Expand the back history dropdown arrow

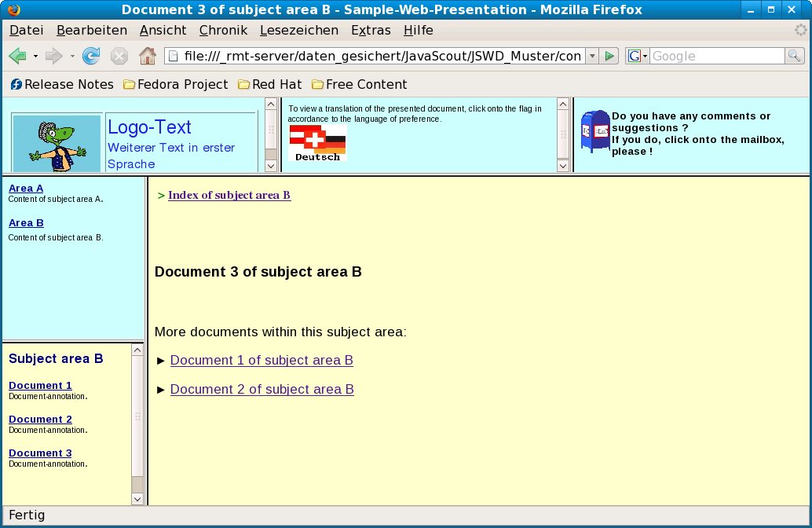(36, 56)
